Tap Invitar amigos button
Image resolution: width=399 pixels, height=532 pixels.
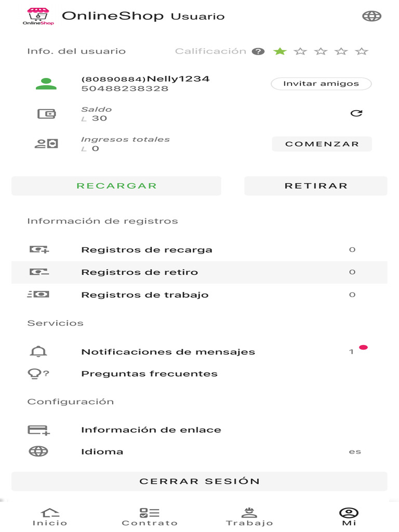coord(321,84)
